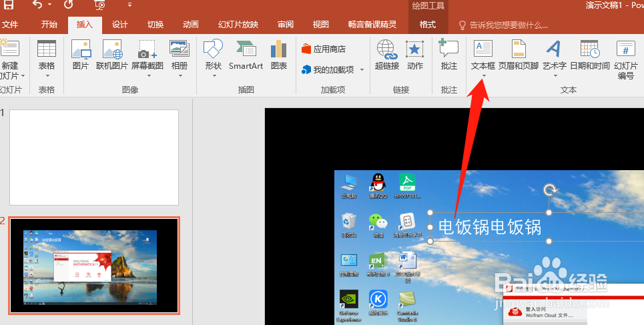Switch to the 动画 tab

191,25
